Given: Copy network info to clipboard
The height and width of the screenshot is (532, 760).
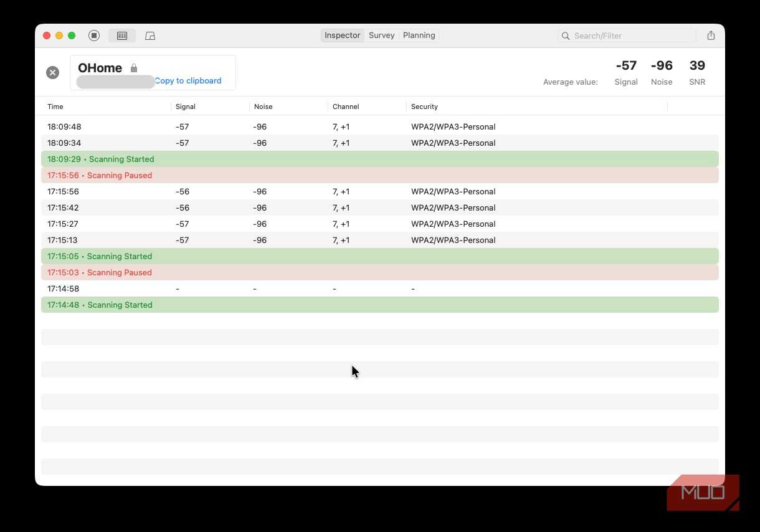Looking at the screenshot, I should (188, 80).
